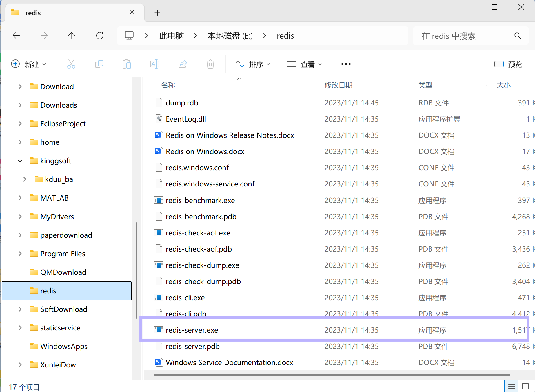Select the redis-check-dump.exe application icon
This screenshot has width=535, height=392.
tap(159, 265)
